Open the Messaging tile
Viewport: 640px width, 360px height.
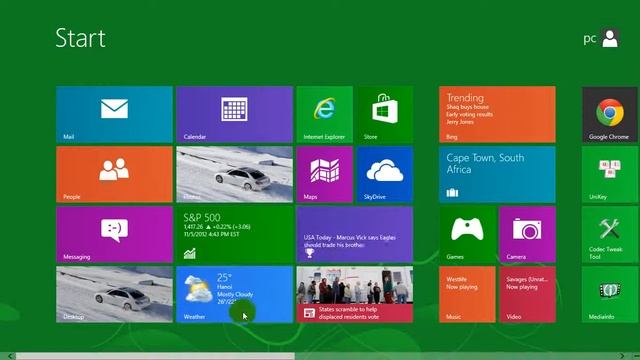click(114, 234)
